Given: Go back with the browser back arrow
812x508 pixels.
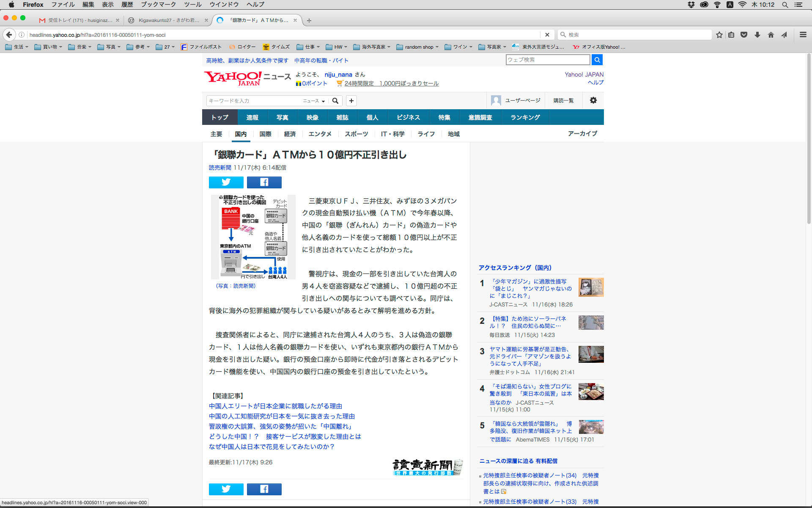Looking at the screenshot, I should click(9, 35).
